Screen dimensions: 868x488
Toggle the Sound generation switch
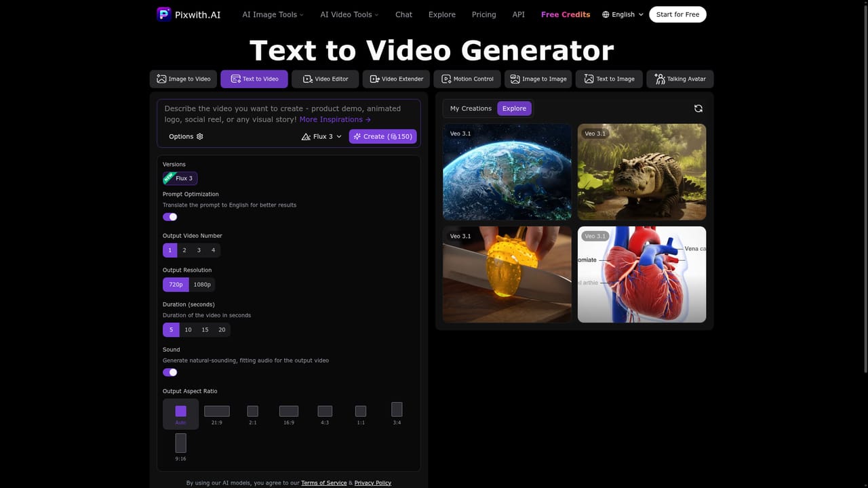170,372
